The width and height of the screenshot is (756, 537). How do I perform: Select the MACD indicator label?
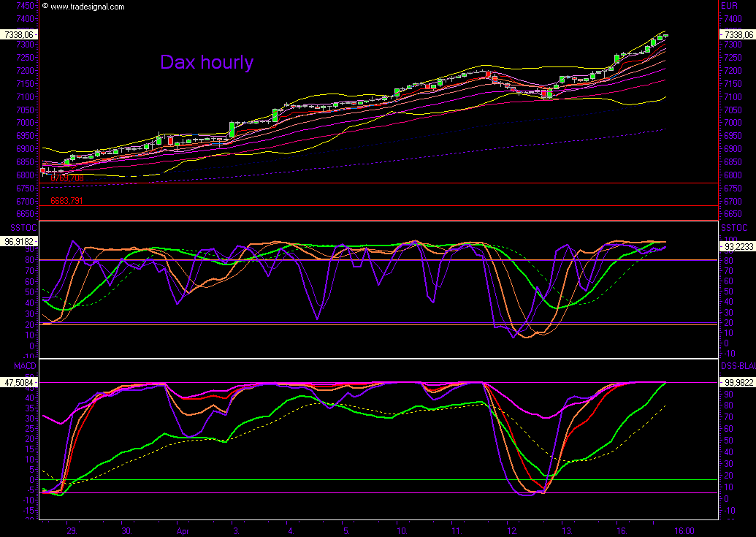[25, 366]
